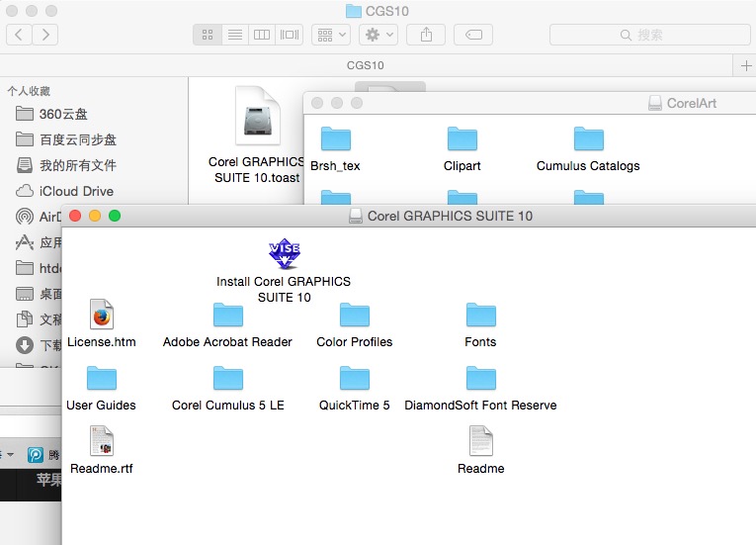Click the CGS10 tab
This screenshot has height=545, width=756.
coord(366,65)
